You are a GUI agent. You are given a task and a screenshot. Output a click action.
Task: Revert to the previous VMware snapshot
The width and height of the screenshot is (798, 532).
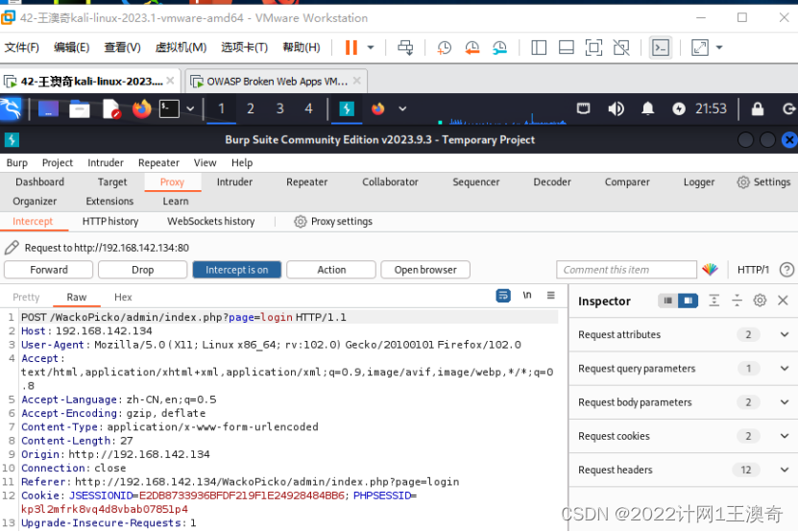click(x=472, y=48)
